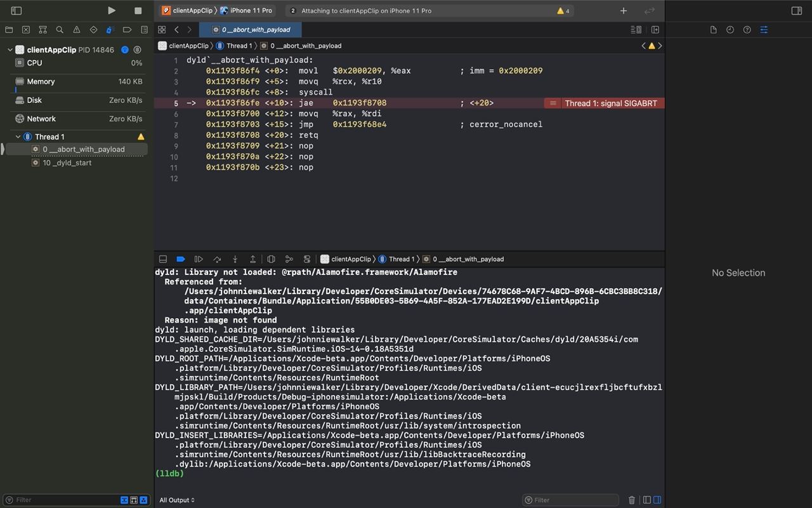The image size is (812, 508).
Task: Open the clientAppClip scheme selector
Action: 187,11
